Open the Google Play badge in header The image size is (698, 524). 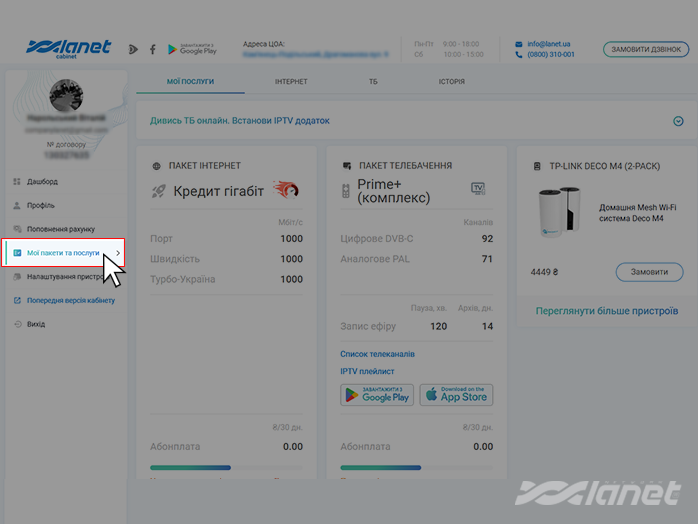click(x=192, y=49)
